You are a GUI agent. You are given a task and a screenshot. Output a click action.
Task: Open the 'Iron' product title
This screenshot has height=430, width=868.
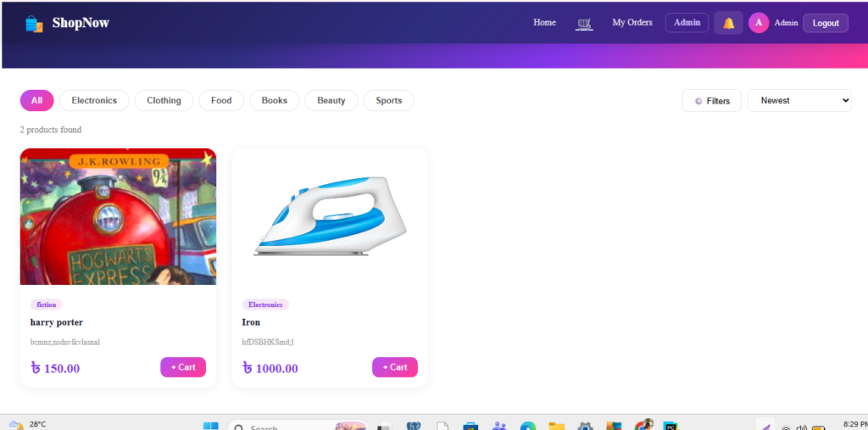click(251, 322)
